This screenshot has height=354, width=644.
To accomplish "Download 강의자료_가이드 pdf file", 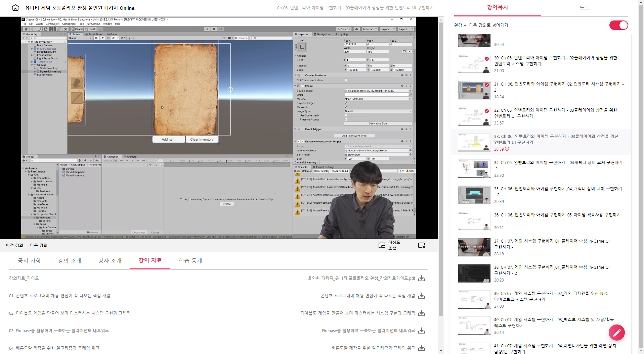I will [422, 278].
